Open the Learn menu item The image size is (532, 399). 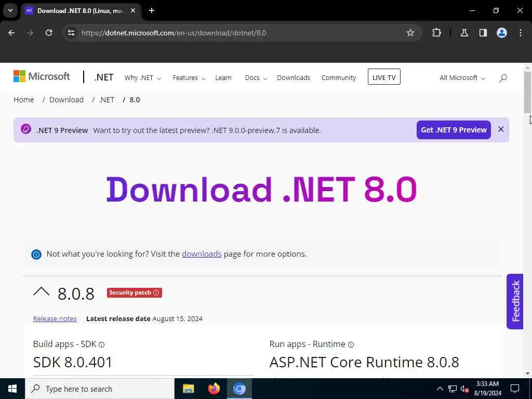coord(223,78)
